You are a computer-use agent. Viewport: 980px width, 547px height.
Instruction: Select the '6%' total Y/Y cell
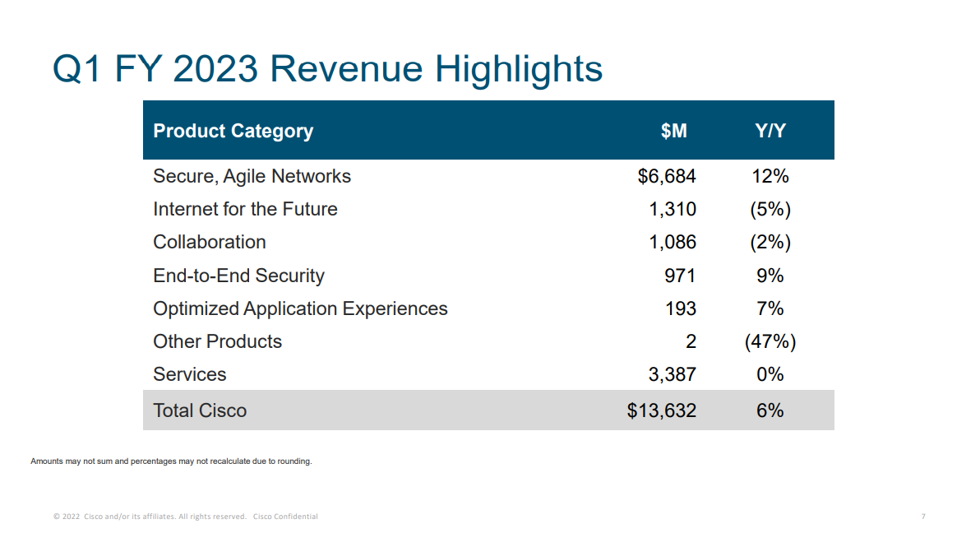tap(770, 410)
